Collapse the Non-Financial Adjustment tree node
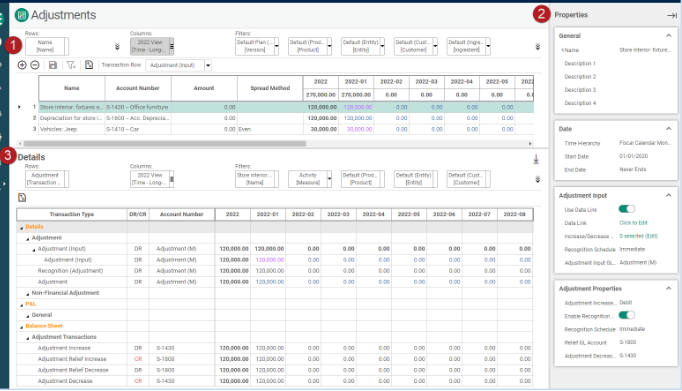This screenshot has width=682, height=391. coord(28,294)
